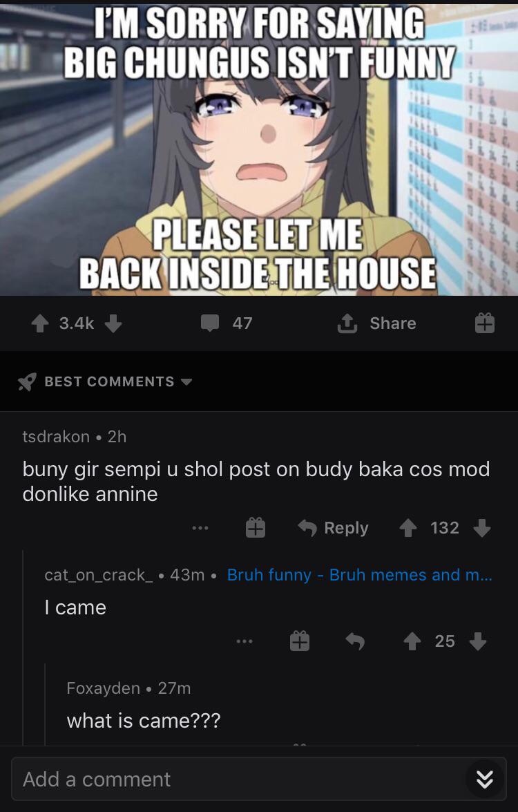The image size is (518, 812).
Task: Open the post's 47 comments icon
Action: coord(209,323)
